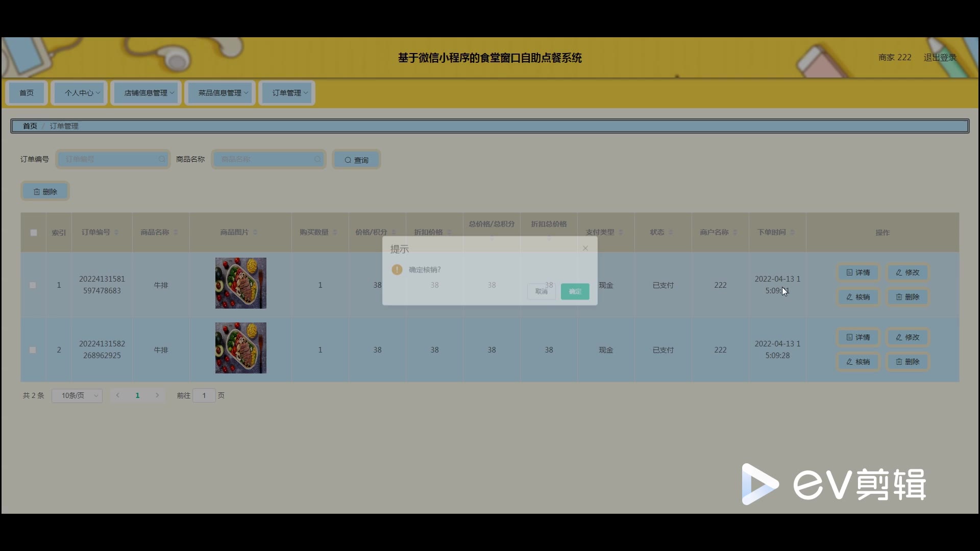Toggle the select-all header checkbox
980x551 pixels.
pos(34,233)
